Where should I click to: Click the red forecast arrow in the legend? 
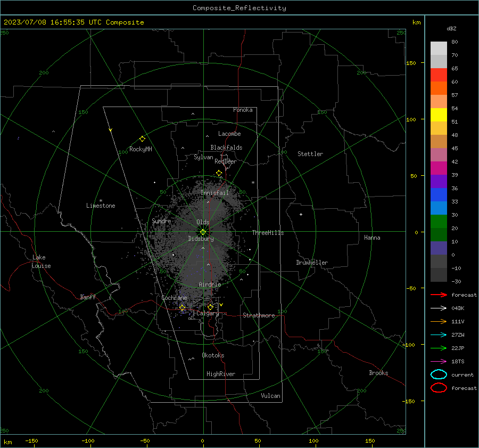point(439,295)
